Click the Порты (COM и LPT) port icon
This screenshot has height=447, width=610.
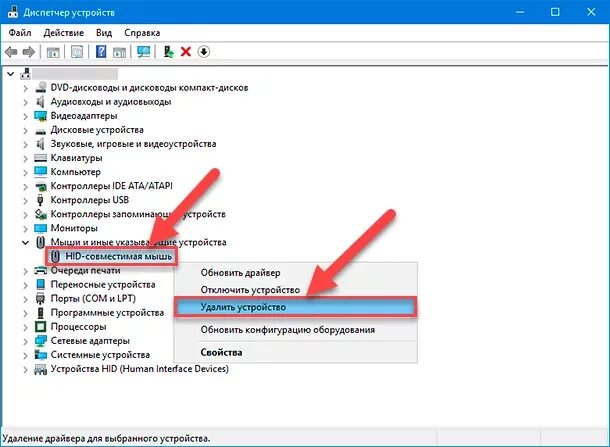pyautogui.click(x=40, y=298)
